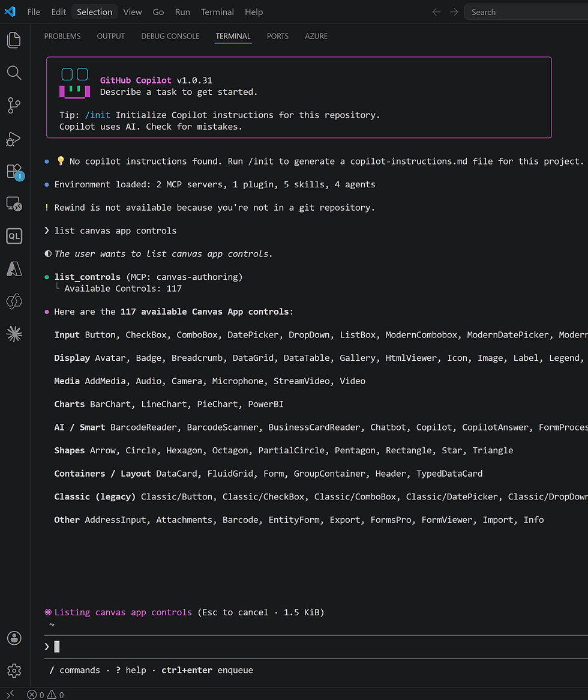Open Remote Explorer icon
The image size is (588, 700).
[x=14, y=204]
